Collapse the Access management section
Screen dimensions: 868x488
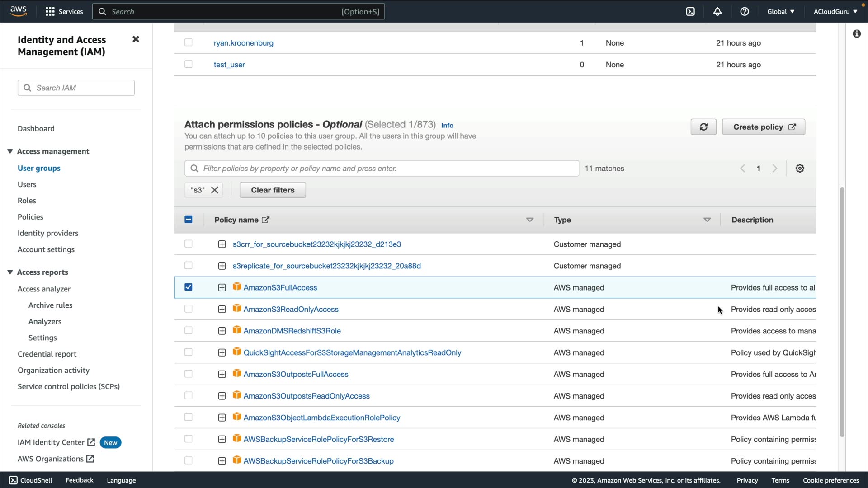click(x=10, y=151)
